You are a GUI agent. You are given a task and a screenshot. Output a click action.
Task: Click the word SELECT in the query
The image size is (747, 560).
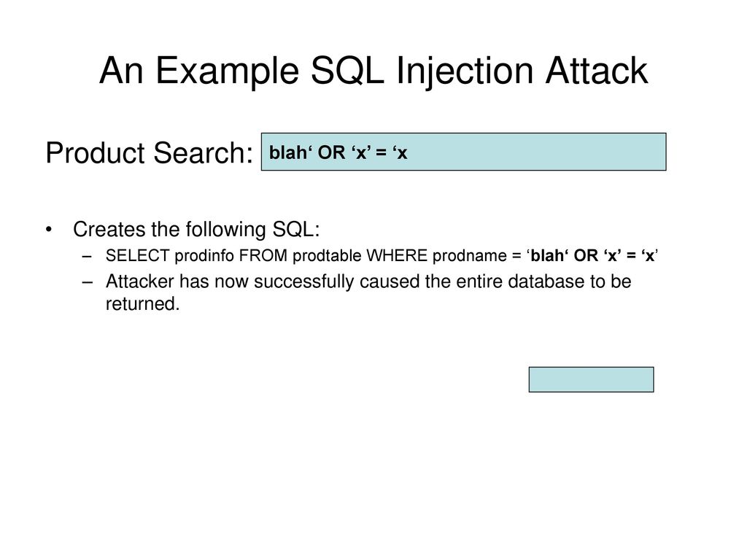point(138,256)
